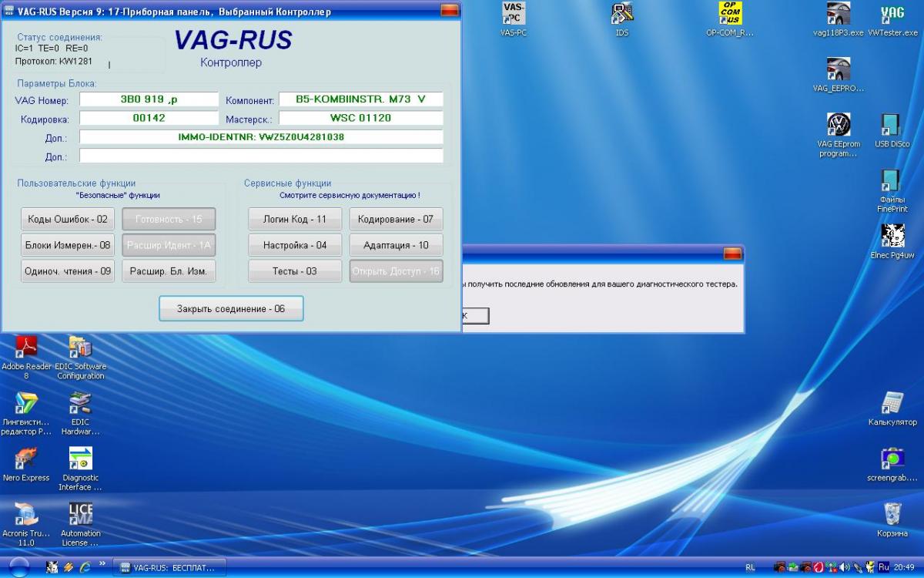Open Блоки Измерен. - 08 function
Image resolution: width=924 pixels, height=578 pixels.
point(68,245)
